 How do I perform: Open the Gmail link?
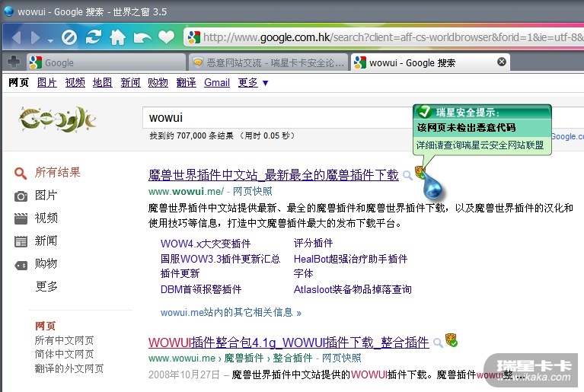point(217,82)
